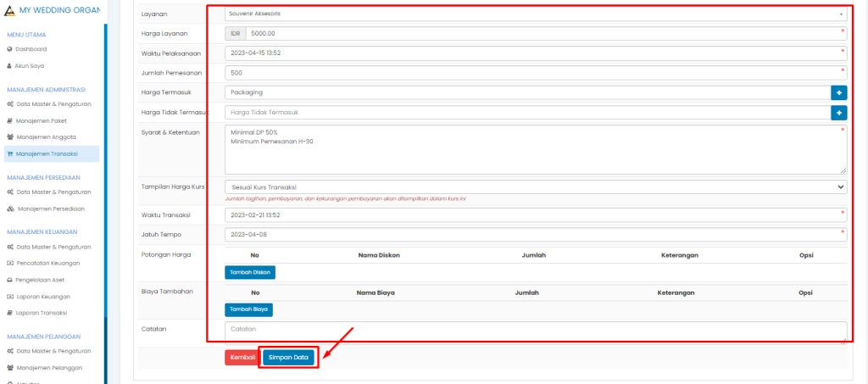Click the Catatan text field
868x384 pixels.
coord(536,331)
